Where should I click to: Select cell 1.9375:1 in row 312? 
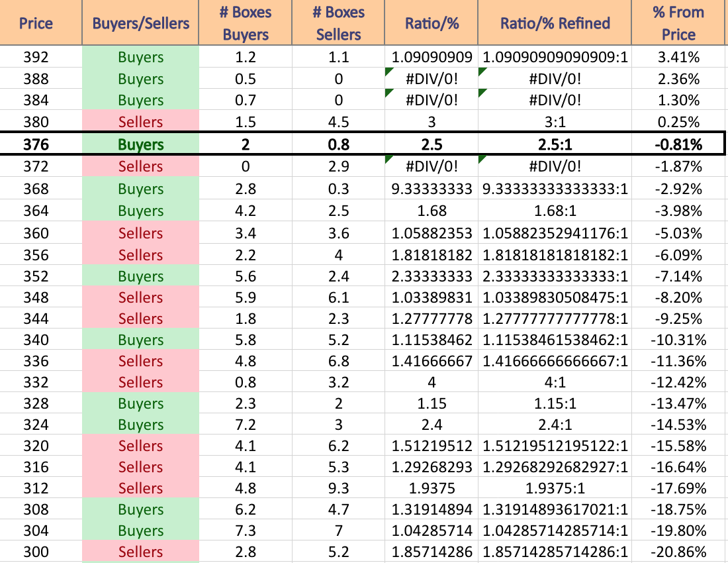click(555, 488)
